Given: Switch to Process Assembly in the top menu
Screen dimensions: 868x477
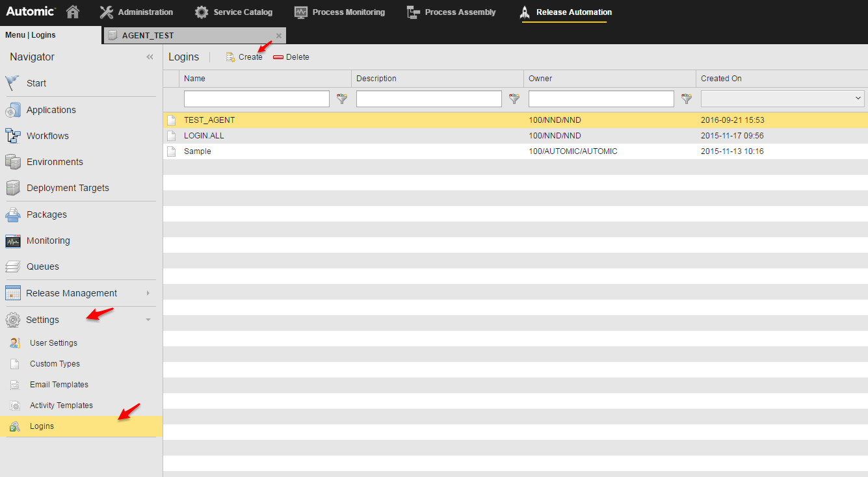Looking at the screenshot, I should [x=451, y=12].
